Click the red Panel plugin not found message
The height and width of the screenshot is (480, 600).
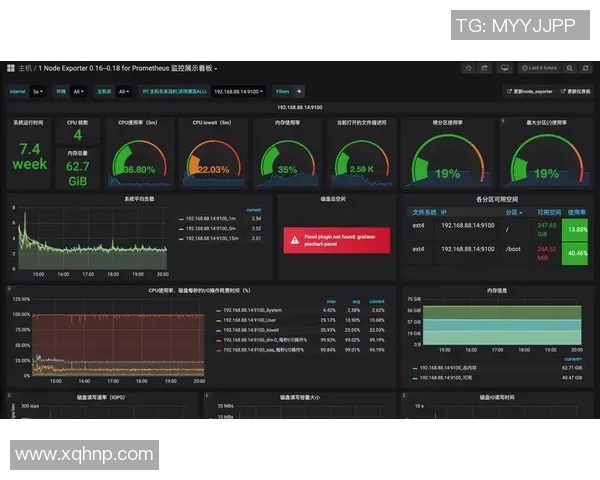(x=338, y=240)
